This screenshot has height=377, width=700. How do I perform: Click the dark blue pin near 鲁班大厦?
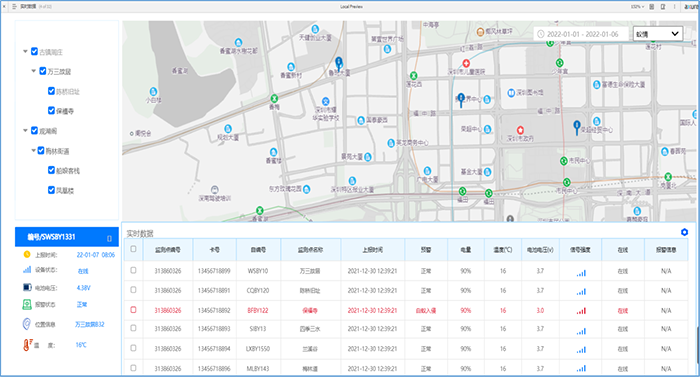[x=339, y=63]
